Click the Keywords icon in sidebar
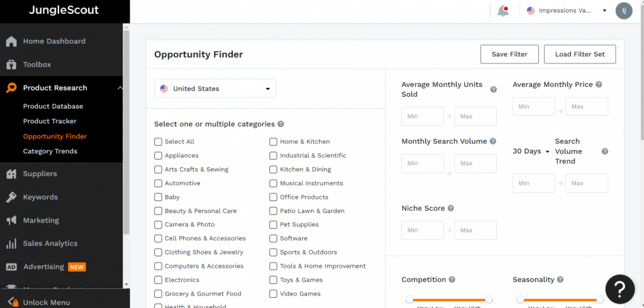 point(11,197)
